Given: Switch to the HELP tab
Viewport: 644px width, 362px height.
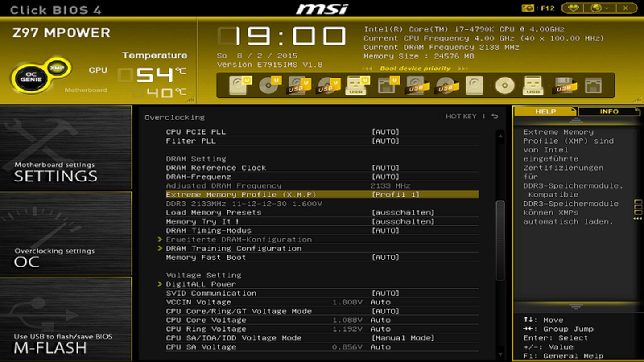Looking at the screenshot, I should (x=545, y=111).
